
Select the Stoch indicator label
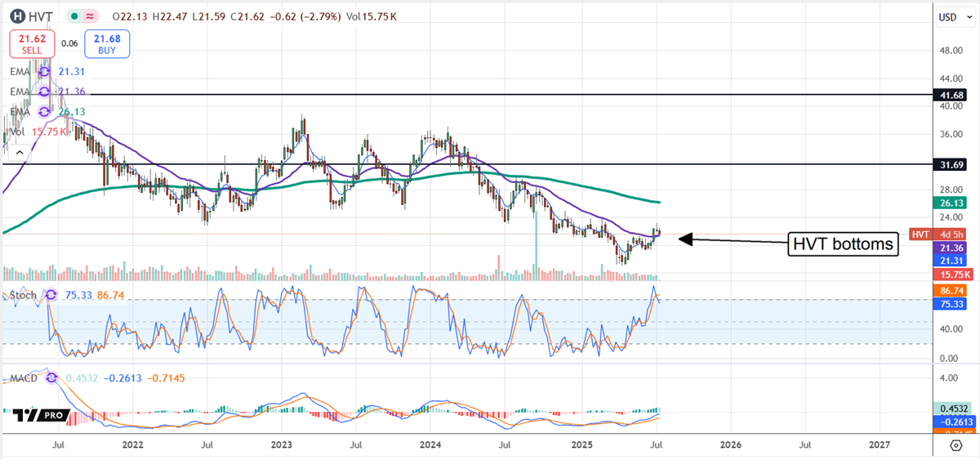point(23,295)
